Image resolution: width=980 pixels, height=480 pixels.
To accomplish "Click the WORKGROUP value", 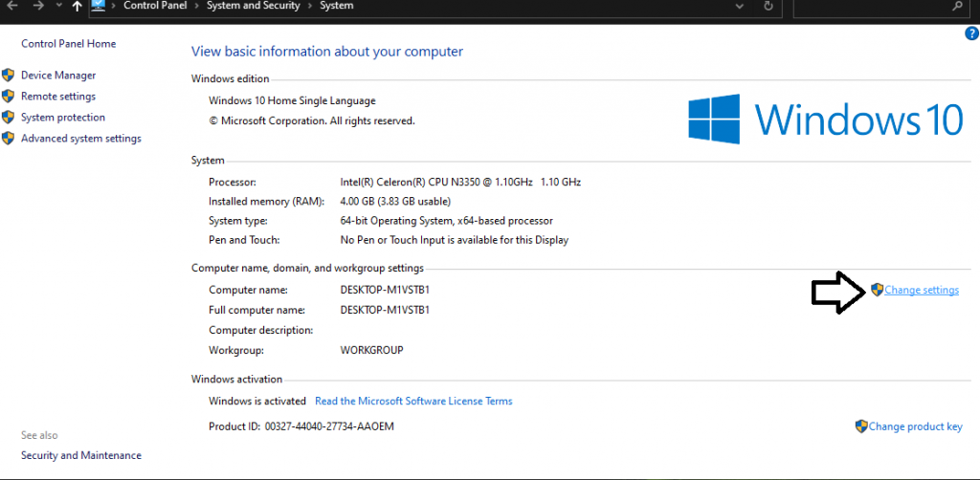I will [372, 350].
